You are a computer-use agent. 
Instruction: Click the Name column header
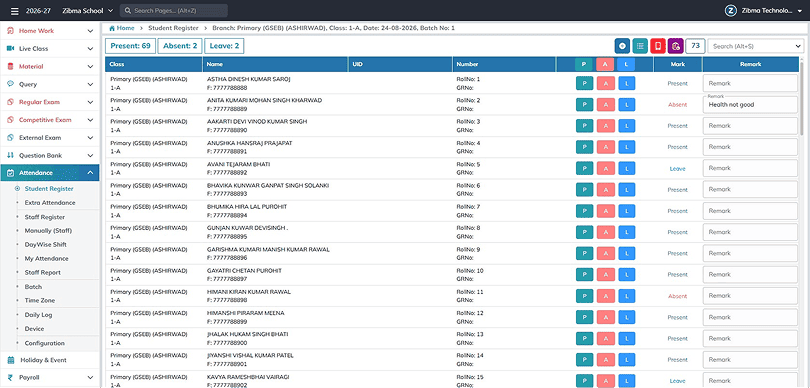(x=275, y=65)
